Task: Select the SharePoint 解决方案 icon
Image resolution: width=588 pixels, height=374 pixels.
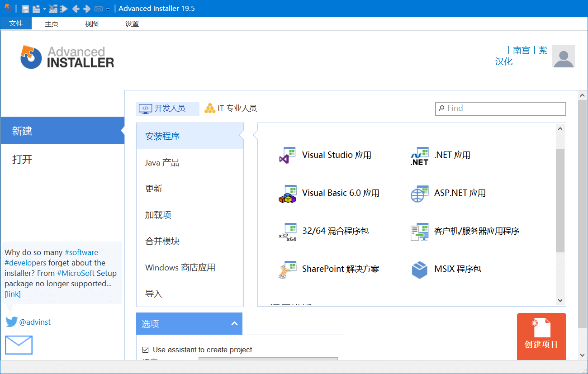Action: tap(287, 270)
